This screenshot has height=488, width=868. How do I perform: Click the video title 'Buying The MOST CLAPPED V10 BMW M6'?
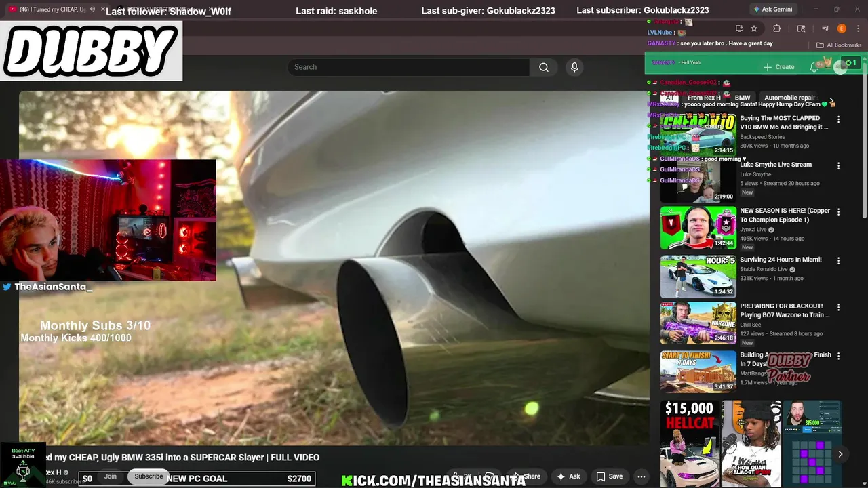coord(784,122)
